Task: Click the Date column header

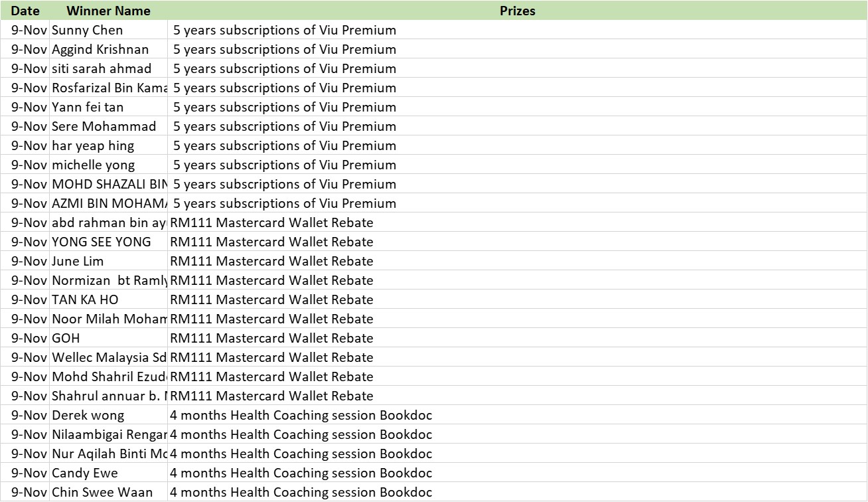Action: (x=25, y=11)
